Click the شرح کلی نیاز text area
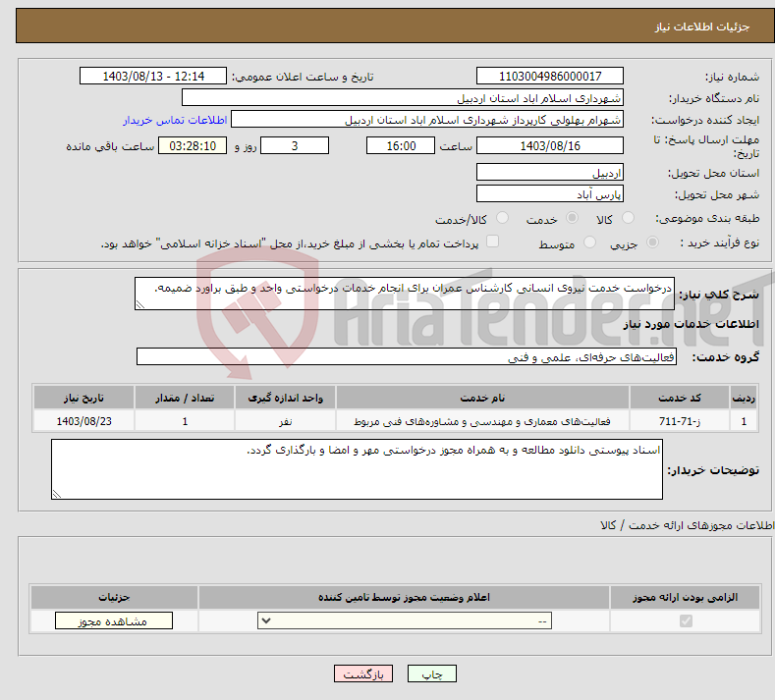775x700 pixels. click(x=405, y=294)
